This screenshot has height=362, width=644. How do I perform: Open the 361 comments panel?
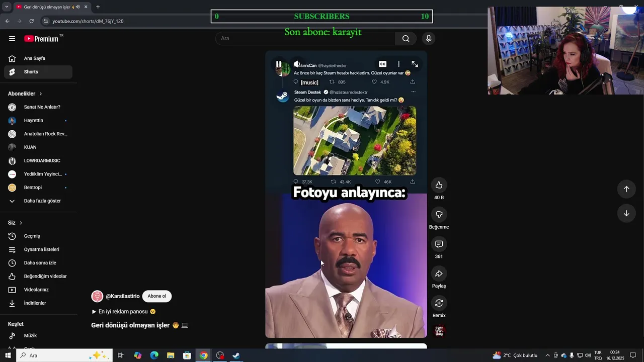pos(439,244)
